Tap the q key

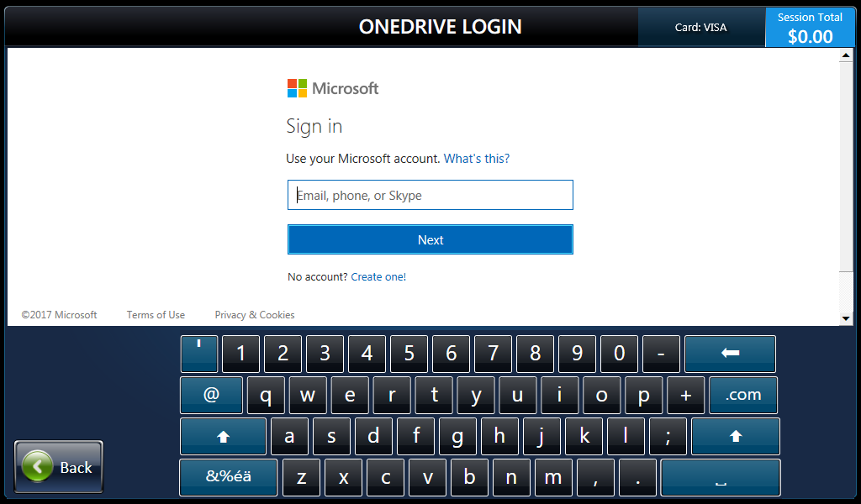[x=266, y=395]
